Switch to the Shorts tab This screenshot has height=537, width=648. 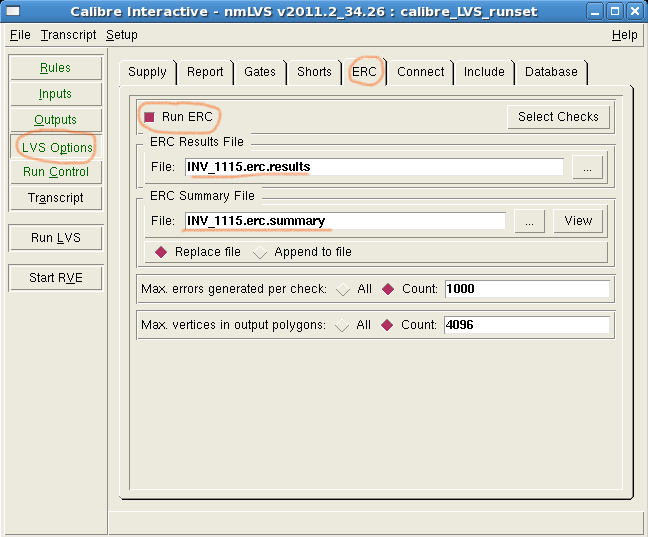point(314,72)
